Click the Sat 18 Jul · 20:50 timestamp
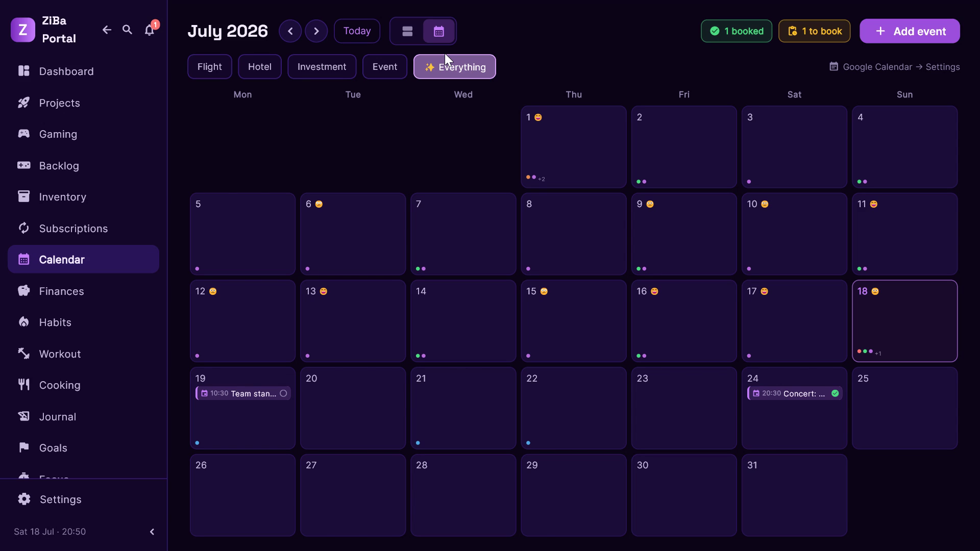980x551 pixels. pyautogui.click(x=50, y=532)
